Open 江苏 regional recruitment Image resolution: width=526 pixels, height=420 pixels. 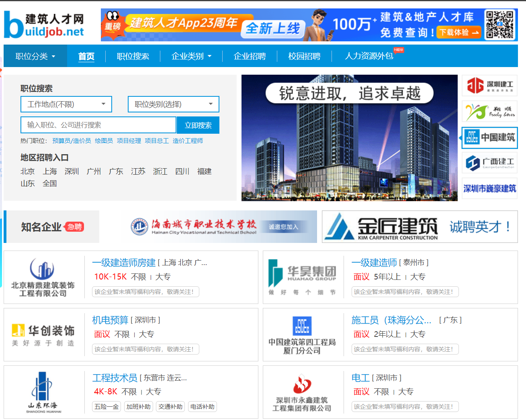click(138, 171)
